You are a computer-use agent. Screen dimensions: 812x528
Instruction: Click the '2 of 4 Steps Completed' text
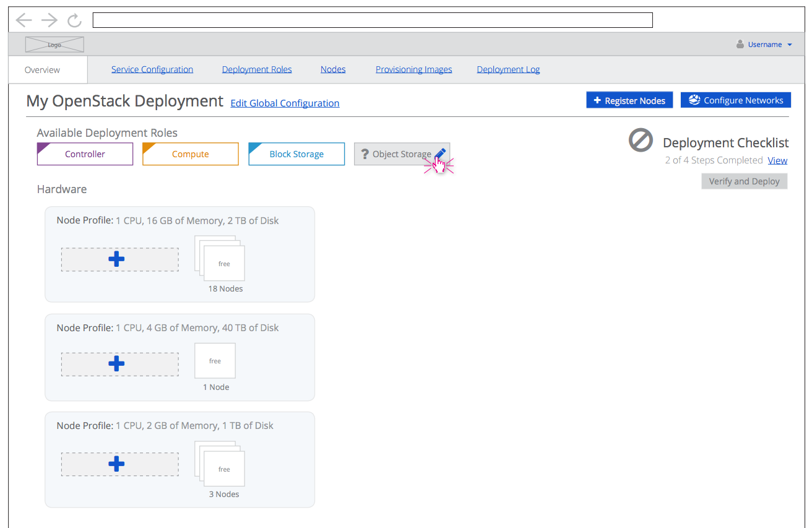click(x=714, y=160)
